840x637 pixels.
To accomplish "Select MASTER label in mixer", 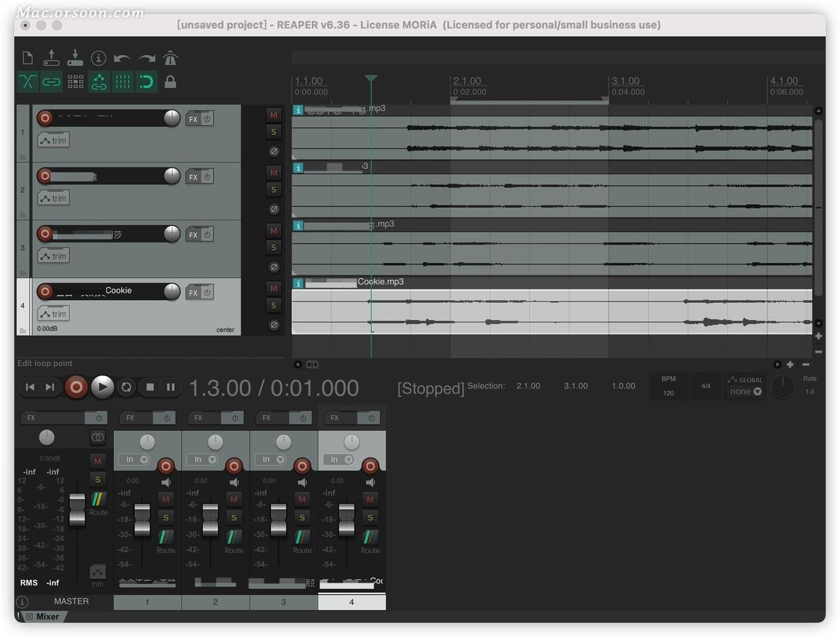I will coord(71,601).
